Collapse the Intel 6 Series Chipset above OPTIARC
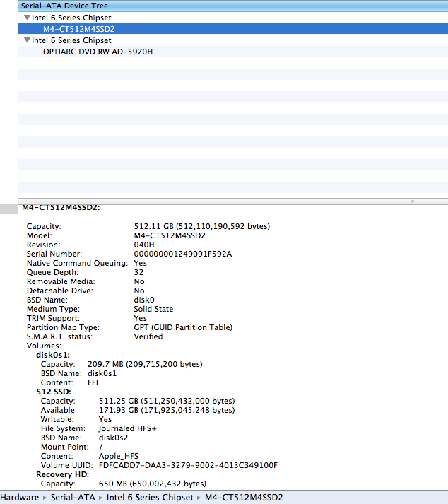The height and width of the screenshot is (504, 448). [28, 40]
